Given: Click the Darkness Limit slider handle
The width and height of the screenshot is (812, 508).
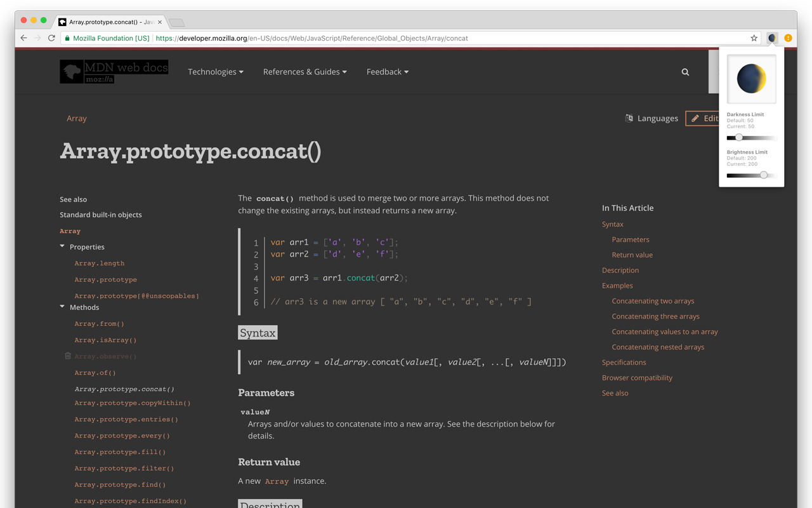Looking at the screenshot, I should point(739,137).
